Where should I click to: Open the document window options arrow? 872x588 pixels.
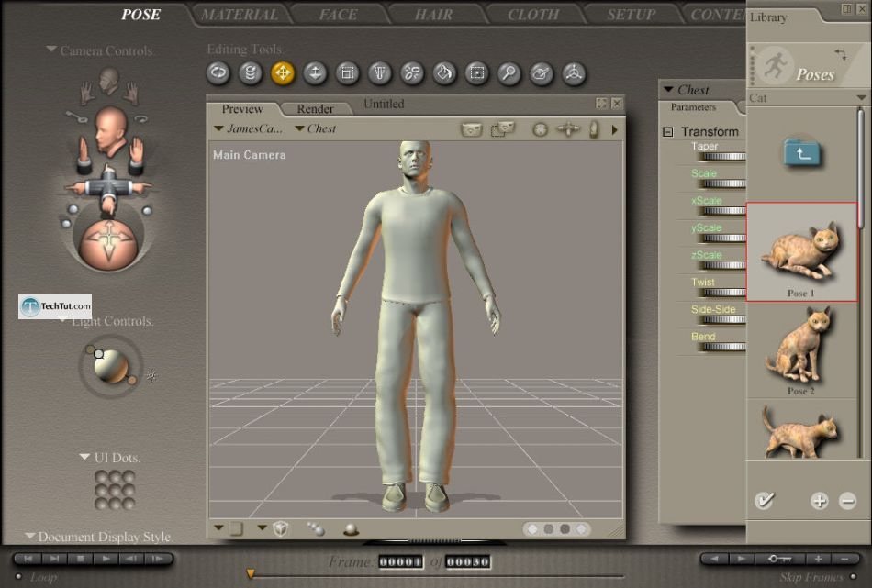tap(614, 130)
